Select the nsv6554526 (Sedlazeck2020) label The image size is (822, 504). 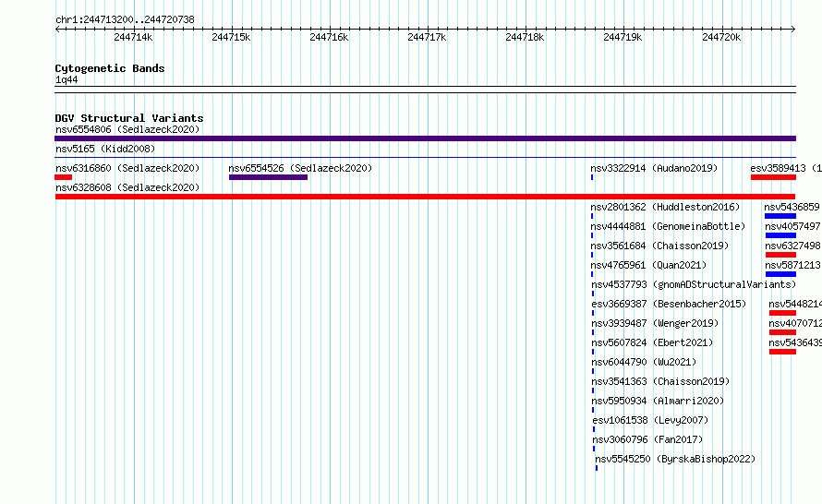click(300, 168)
